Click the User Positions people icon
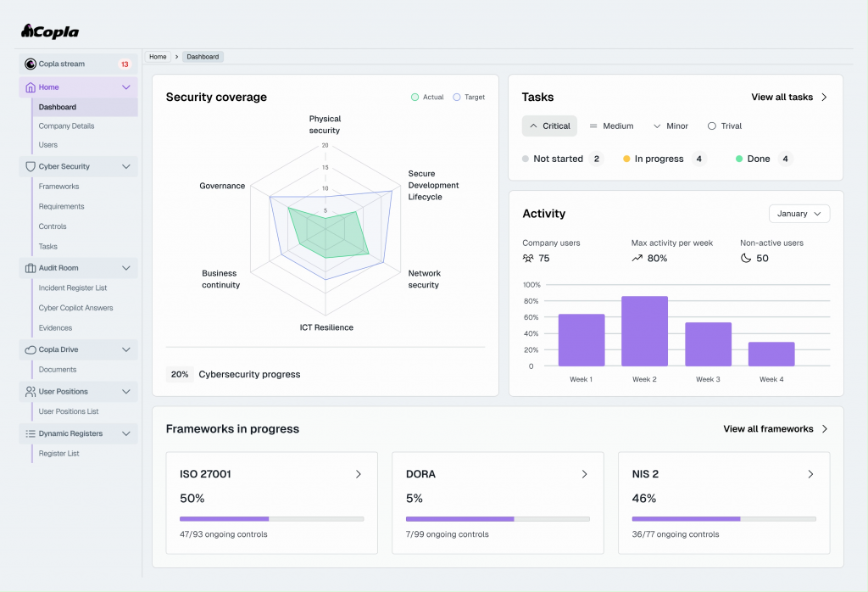The width and height of the screenshot is (868, 592). tap(31, 392)
